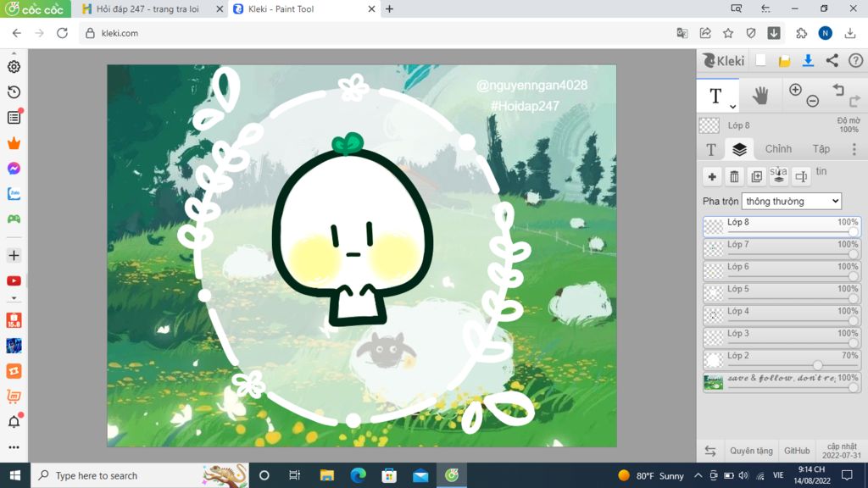The width and height of the screenshot is (868, 488).
Task: Open the Tập tab
Action: (x=821, y=149)
